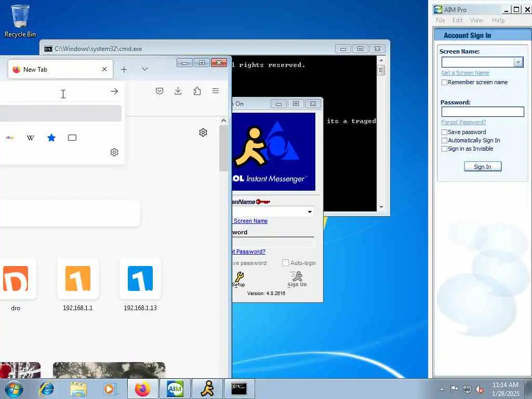Click the Sign On running man icon
This screenshot has height=399, width=532.
(297, 279)
